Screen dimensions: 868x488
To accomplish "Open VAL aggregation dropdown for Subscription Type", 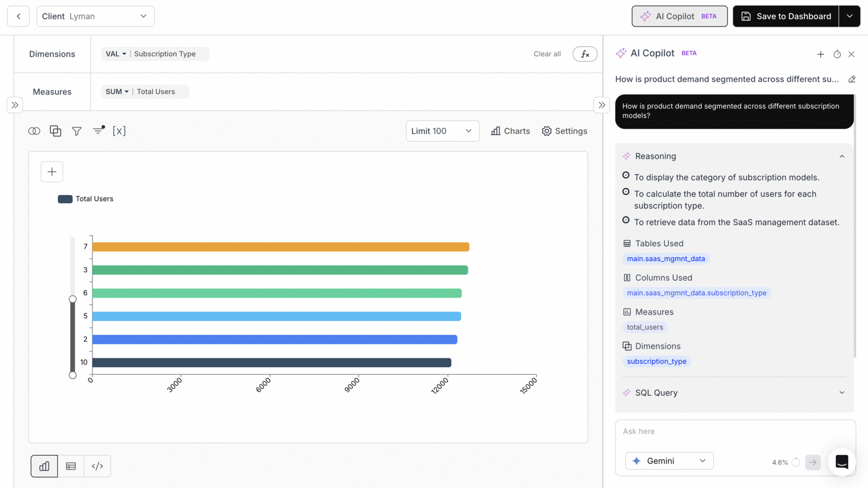I will (x=116, y=54).
